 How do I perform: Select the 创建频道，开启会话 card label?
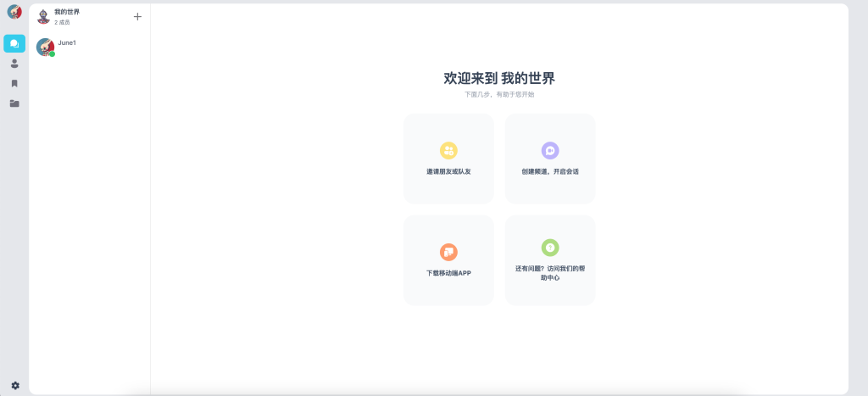pyautogui.click(x=550, y=171)
